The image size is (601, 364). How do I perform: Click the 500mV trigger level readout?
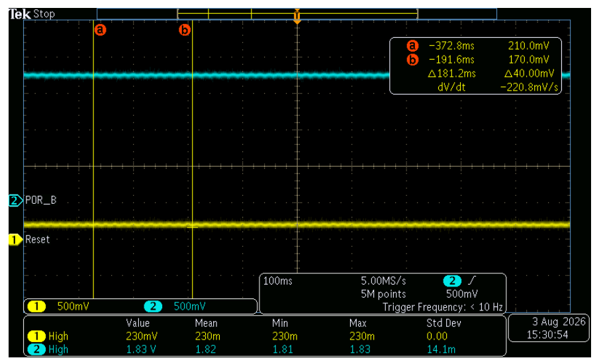coord(462,294)
